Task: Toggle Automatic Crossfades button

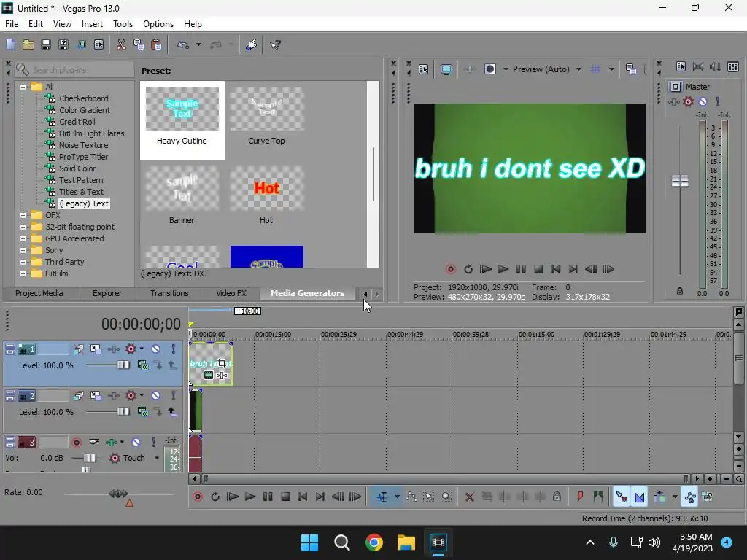Action: (639, 497)
